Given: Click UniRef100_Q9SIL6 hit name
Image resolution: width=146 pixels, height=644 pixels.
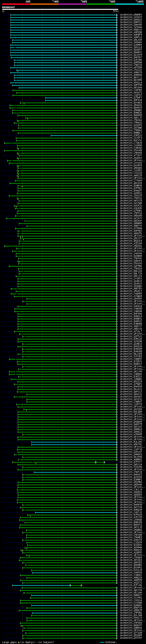Looking at the screenshot, I should click(131, 47).
